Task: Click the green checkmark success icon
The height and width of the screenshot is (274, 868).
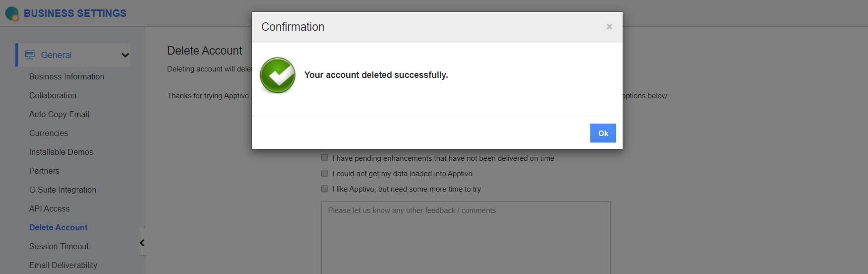Action: click(x=278, y=75)
